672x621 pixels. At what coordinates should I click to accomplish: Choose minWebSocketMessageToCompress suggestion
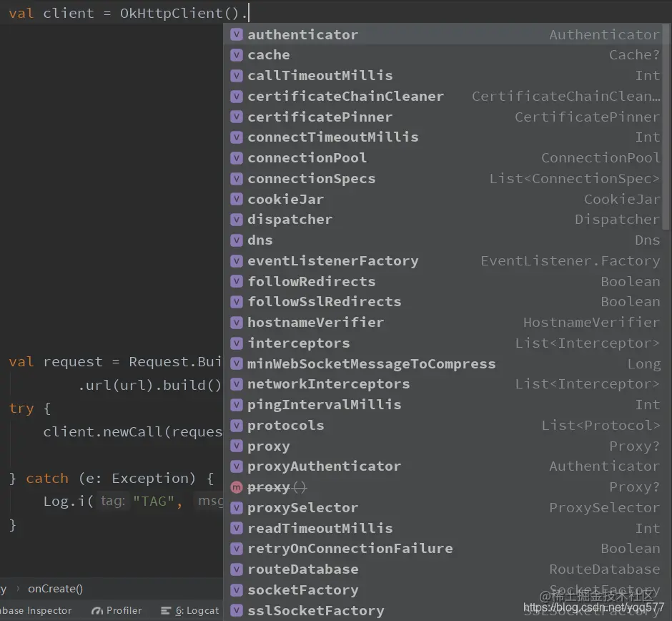[x=443, y=363]
